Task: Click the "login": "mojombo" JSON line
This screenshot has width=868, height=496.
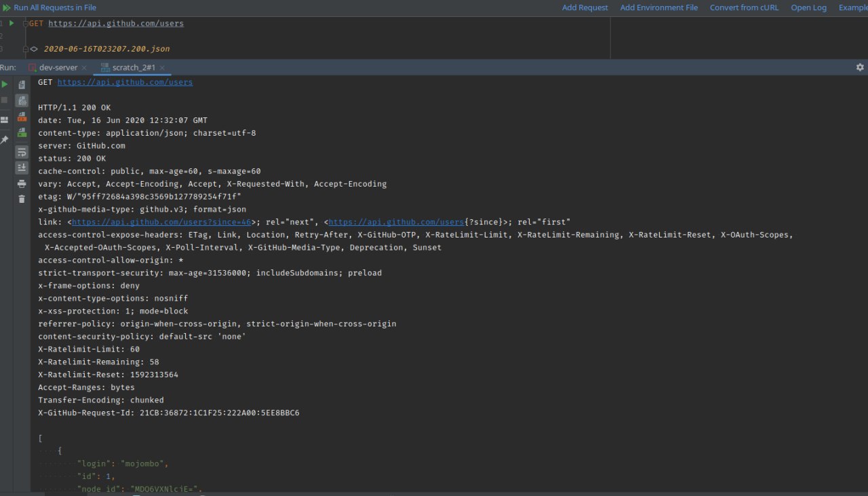Action: 123,463
